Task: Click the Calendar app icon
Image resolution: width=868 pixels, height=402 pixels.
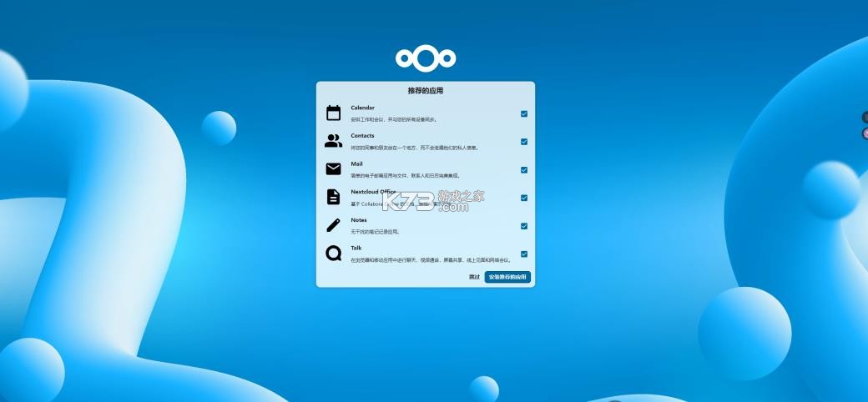Action: click(x=333, y=113)
